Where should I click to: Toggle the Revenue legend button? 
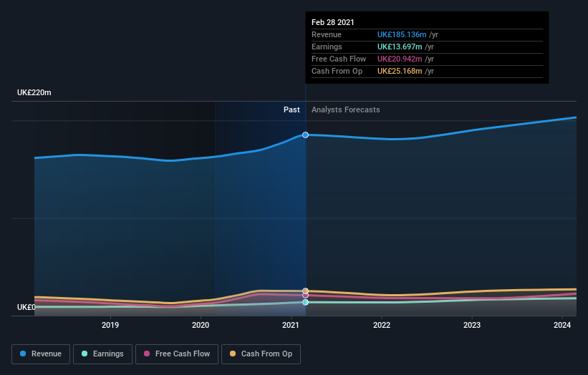41,354
